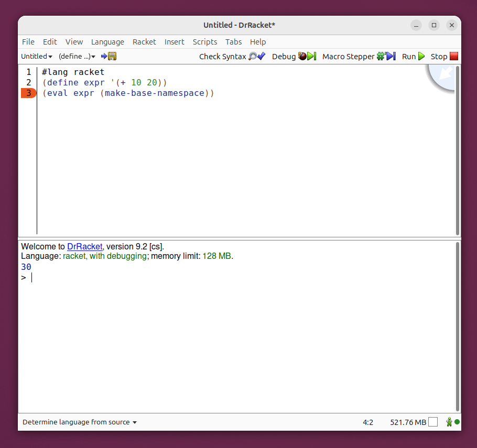Click the garbage collection indicator box

(433, 422)
